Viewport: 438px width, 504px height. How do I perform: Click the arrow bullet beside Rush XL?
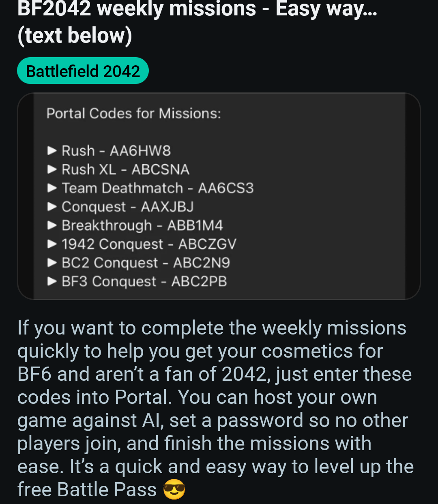click(x=52, y=169)
